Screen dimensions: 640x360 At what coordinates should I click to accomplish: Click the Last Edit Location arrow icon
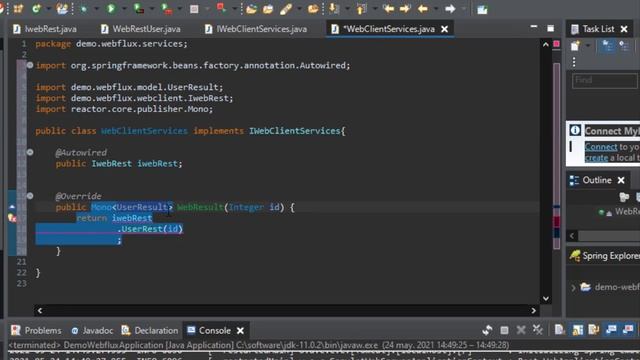[388, 9]
